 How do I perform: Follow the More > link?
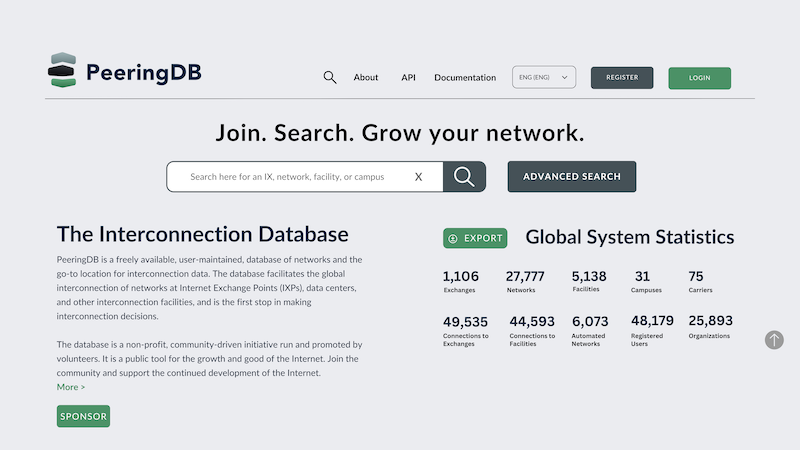coord(71,387)
